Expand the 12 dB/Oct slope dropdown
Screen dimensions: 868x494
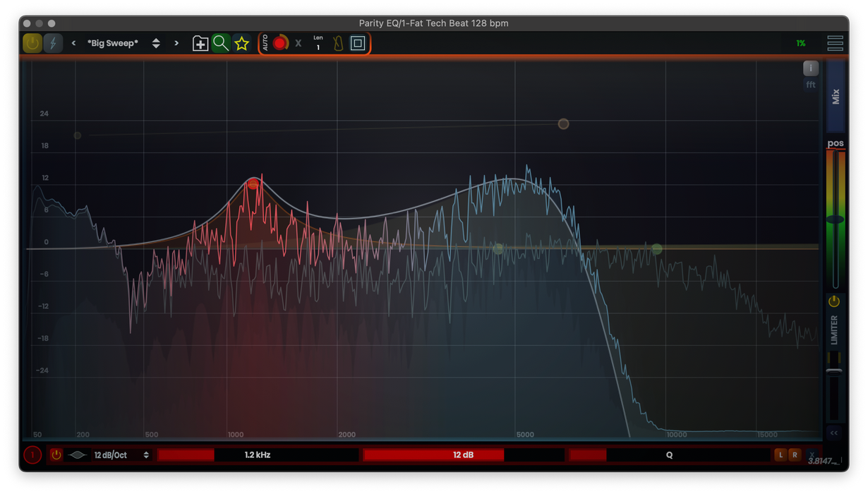click(122, 455)
